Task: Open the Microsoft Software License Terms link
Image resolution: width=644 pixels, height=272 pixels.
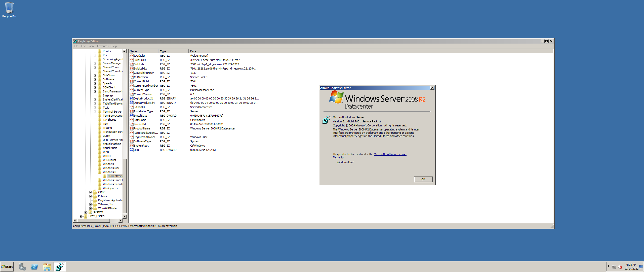Action: (390, 154)
